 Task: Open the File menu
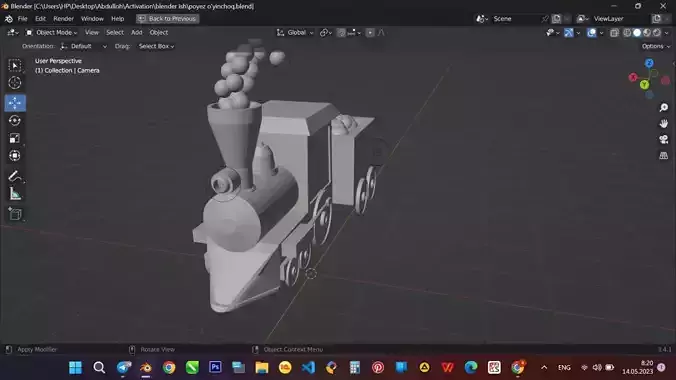22,19
